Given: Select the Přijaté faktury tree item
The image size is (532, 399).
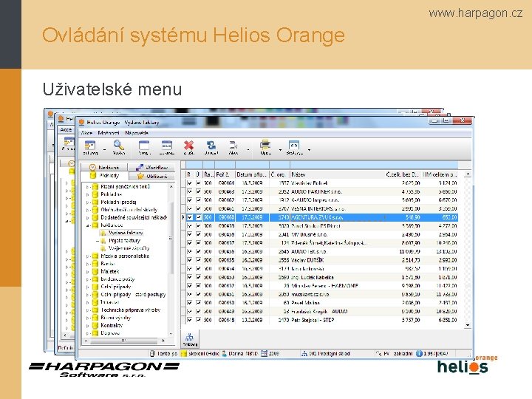Looking at the screenshot, I should click(x=125, y=241).
